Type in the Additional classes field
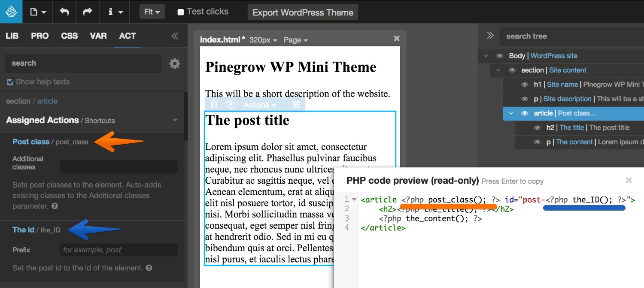The height and width of the screenshot is (288, 644). pos(118,167)
